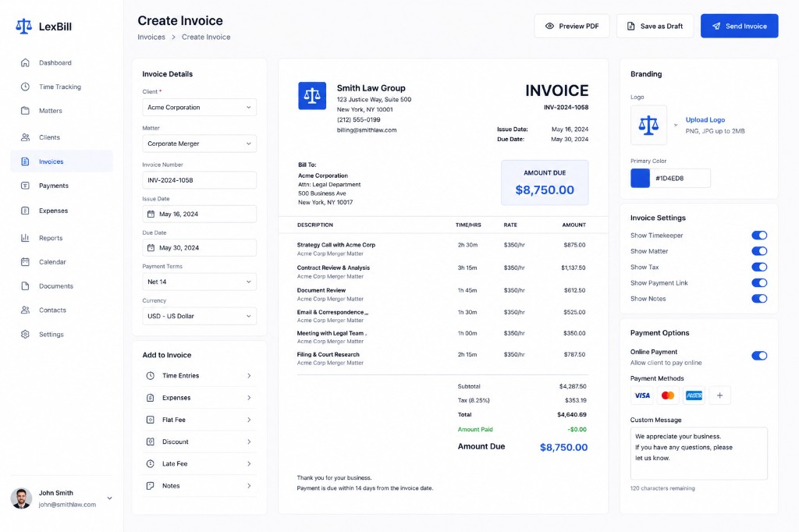The image size is (799, 532).
Task: Click the Smith Law Group invoice logo
Action: [312, 96]
